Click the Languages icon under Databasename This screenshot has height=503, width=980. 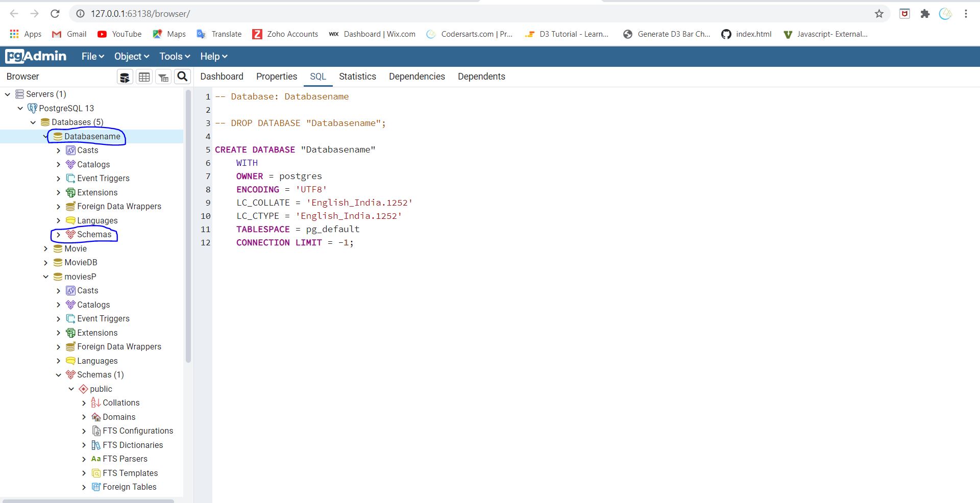(71, 220)
